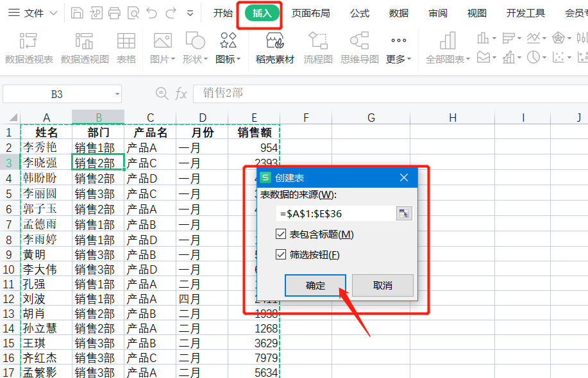Click the zoom magnifier beside fx
Screen dimensions: 588x378
162,94
